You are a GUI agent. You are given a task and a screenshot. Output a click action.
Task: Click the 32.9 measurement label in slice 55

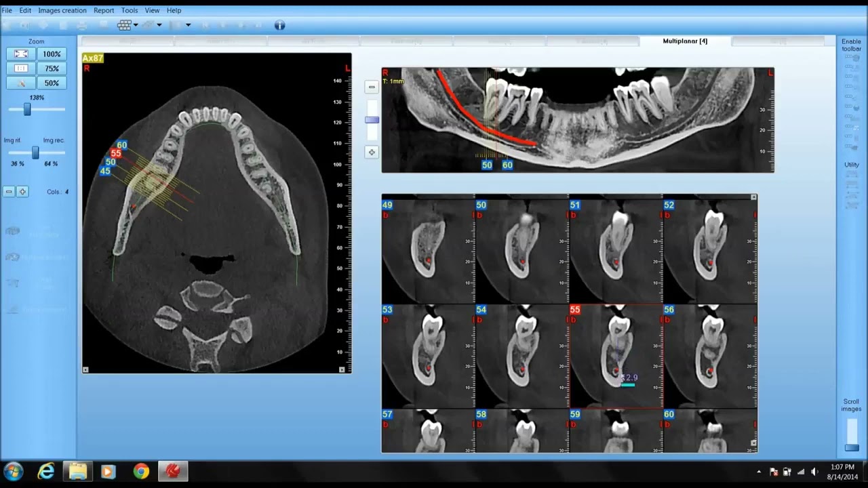[x=629, y=378]
